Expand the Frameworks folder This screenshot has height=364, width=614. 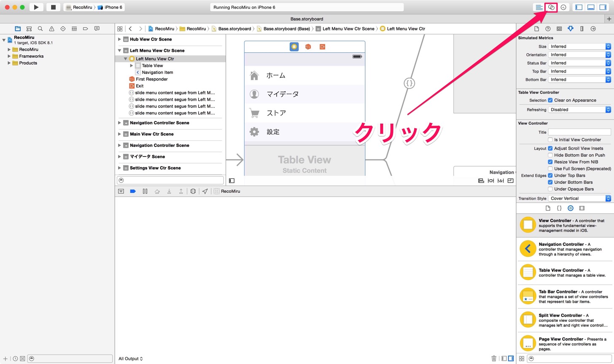coord(9,56)
